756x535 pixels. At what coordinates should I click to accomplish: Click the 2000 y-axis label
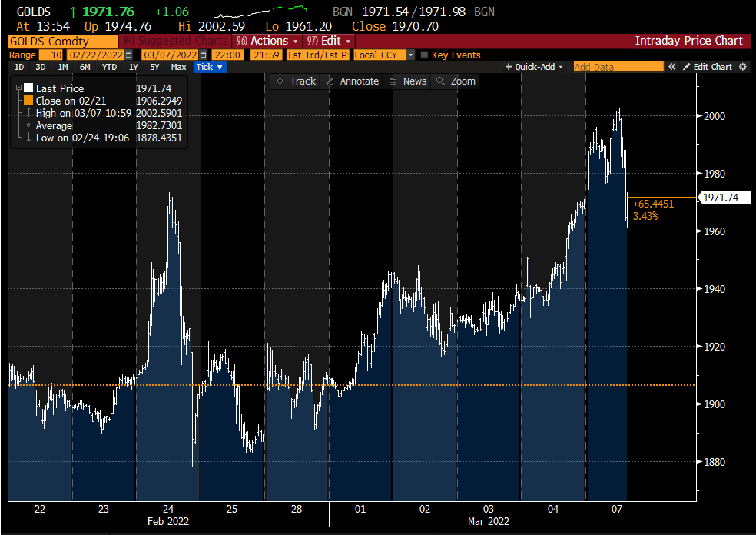pyautogui.click(x=715, y=116)
